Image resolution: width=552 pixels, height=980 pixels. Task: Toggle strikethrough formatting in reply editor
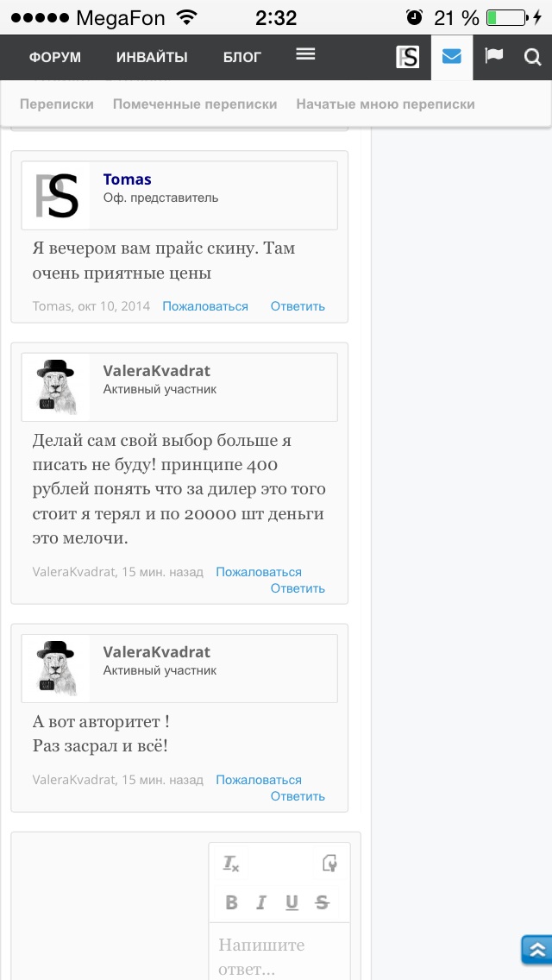322,902
